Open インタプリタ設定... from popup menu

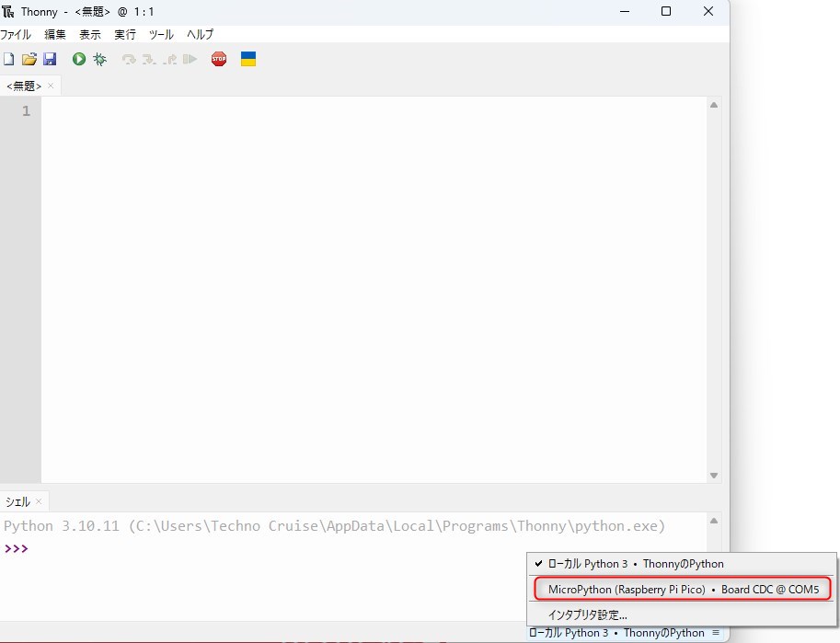tap(682, 614)
